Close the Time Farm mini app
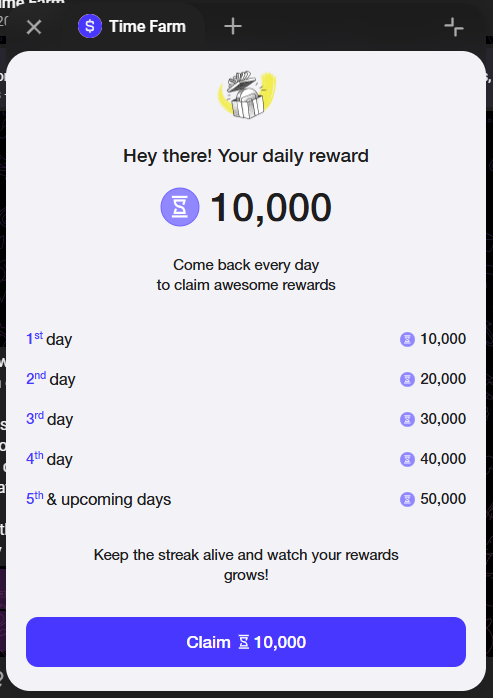 34,27
